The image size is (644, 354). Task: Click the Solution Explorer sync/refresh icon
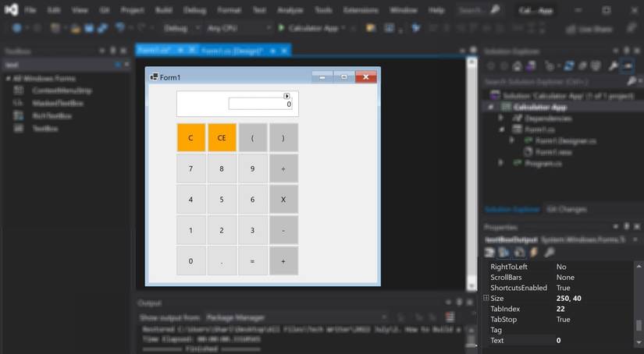coord(569,65)
